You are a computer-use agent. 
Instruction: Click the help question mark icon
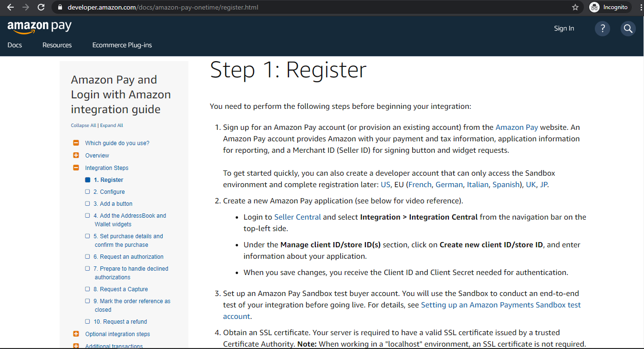tap(602, 29)
